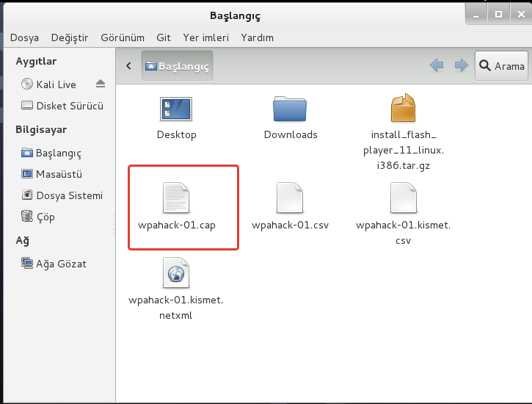Open the Git menu

tap(164, 37)
